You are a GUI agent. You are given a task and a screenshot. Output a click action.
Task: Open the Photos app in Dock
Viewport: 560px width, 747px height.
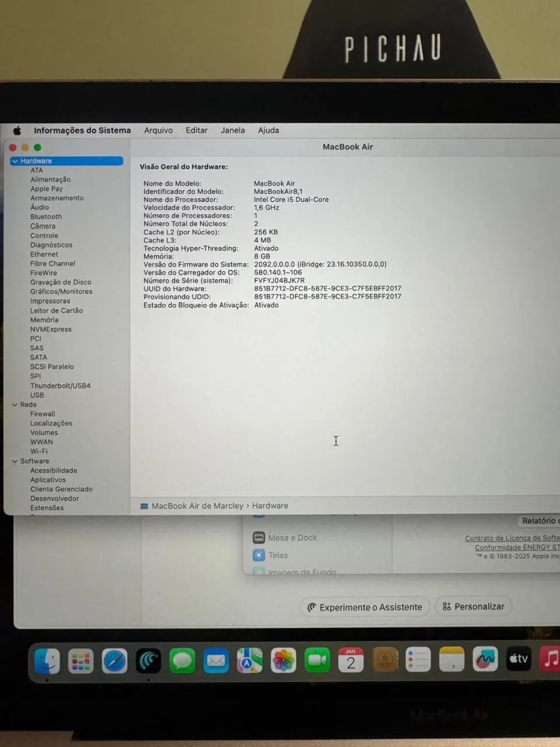coord(283,661)
